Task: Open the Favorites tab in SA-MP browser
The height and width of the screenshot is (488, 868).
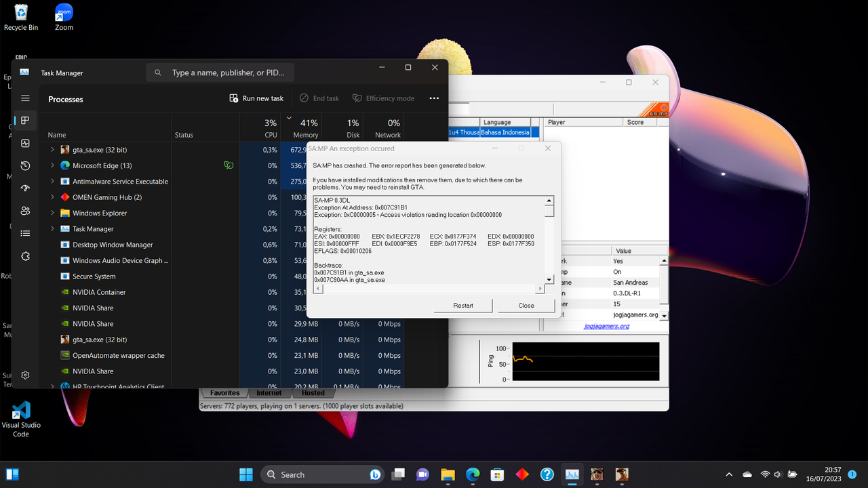Action: [x=224, y=393]
